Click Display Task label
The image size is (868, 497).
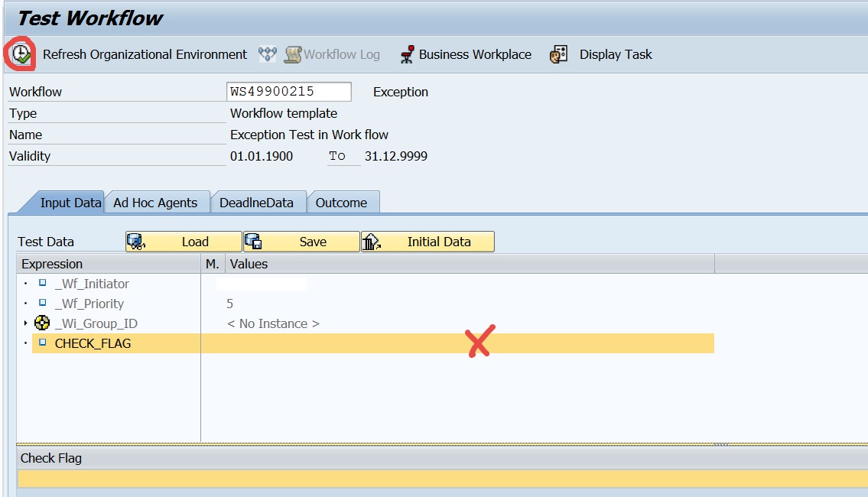click(616, 54)
